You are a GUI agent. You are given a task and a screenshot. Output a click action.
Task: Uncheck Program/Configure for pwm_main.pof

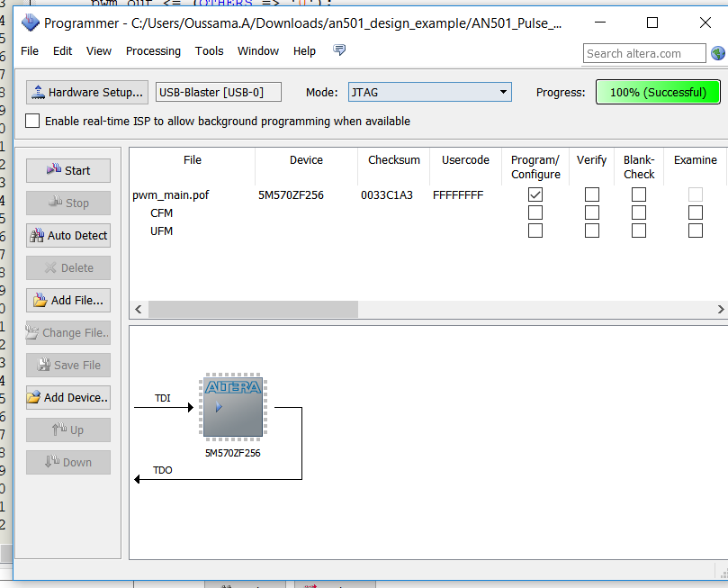[x=535, y=194]
